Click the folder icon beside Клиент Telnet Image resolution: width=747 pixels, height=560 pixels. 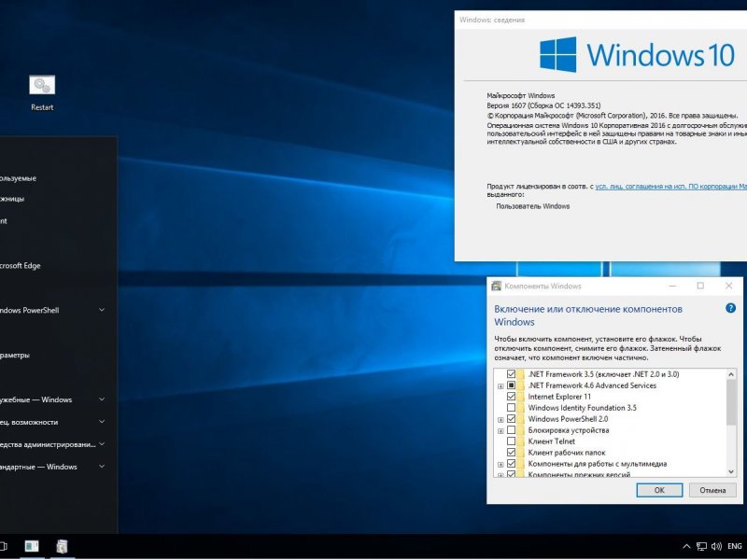[521, 441]
